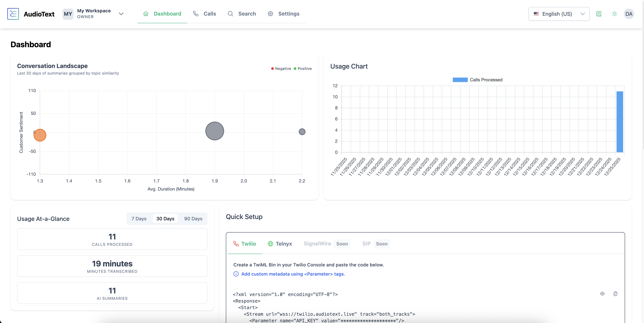The width and height of the screenshot is (644, 323).
Task: Open the Add custom metadata link
Action: 293,274
